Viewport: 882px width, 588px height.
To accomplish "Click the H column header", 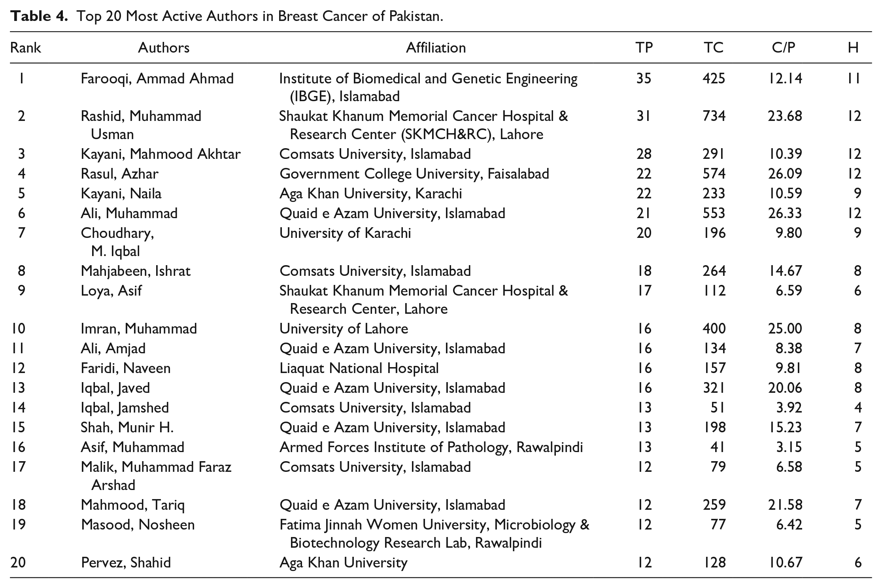I will (853, 48).
